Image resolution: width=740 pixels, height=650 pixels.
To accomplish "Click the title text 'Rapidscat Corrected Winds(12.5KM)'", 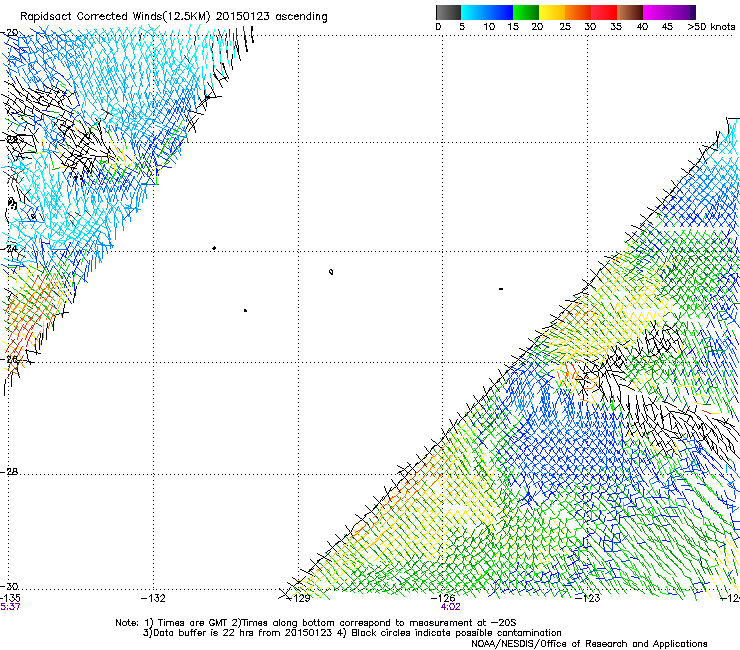I will [x=115, y=17].
